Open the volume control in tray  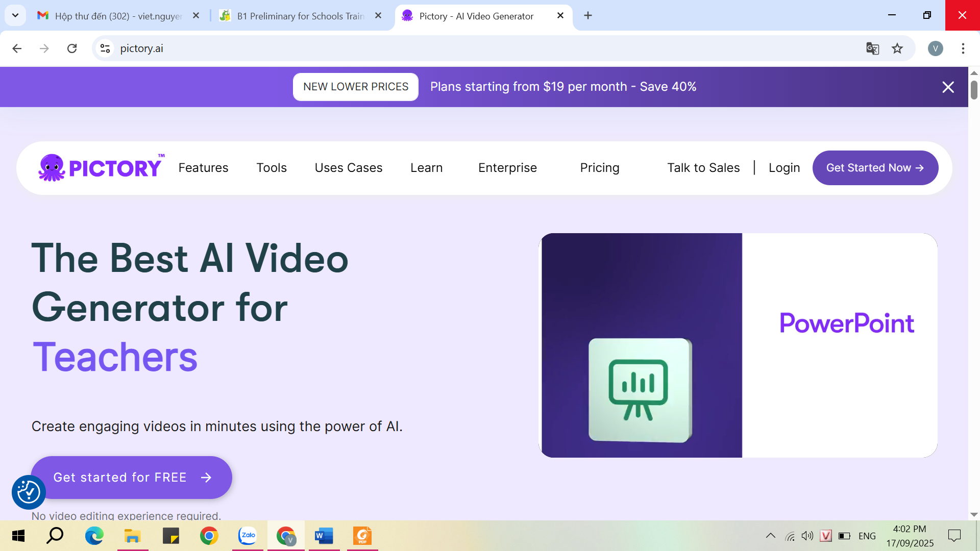coord(807,536)
